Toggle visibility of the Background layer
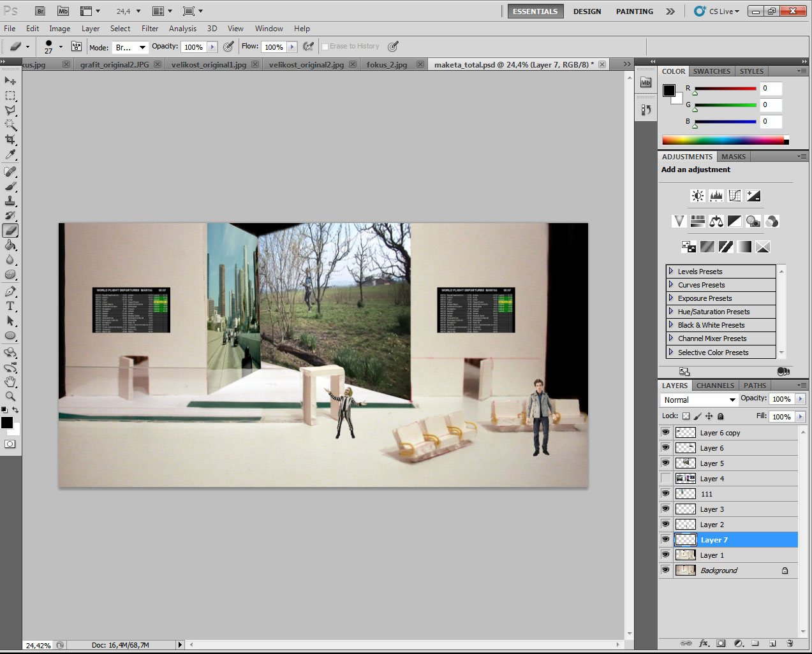 tap(665, 570)
